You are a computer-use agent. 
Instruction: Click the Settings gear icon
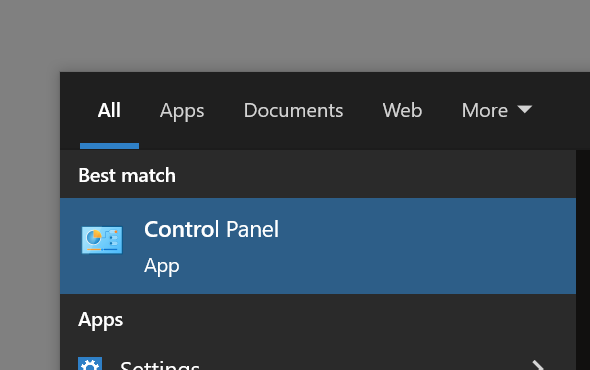pyautogui.click(x=90, y=364)
